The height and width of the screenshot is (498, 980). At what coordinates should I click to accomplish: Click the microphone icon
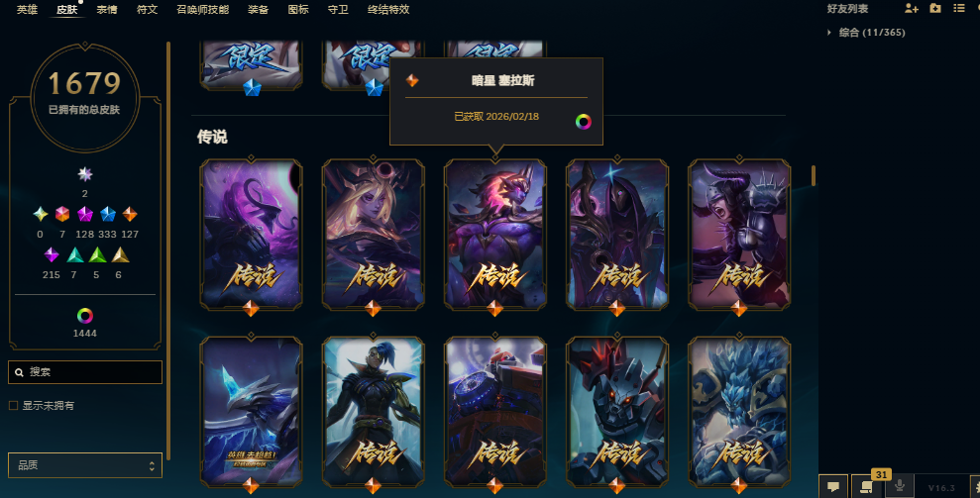(900, 487)
